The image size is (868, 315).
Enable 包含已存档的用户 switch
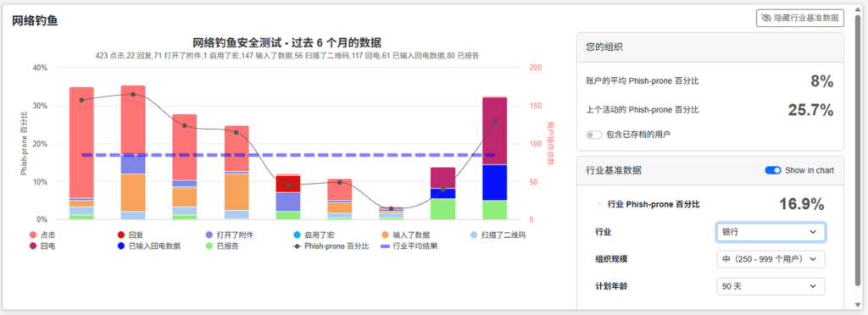pyautogui.click(x=594, y=135)
